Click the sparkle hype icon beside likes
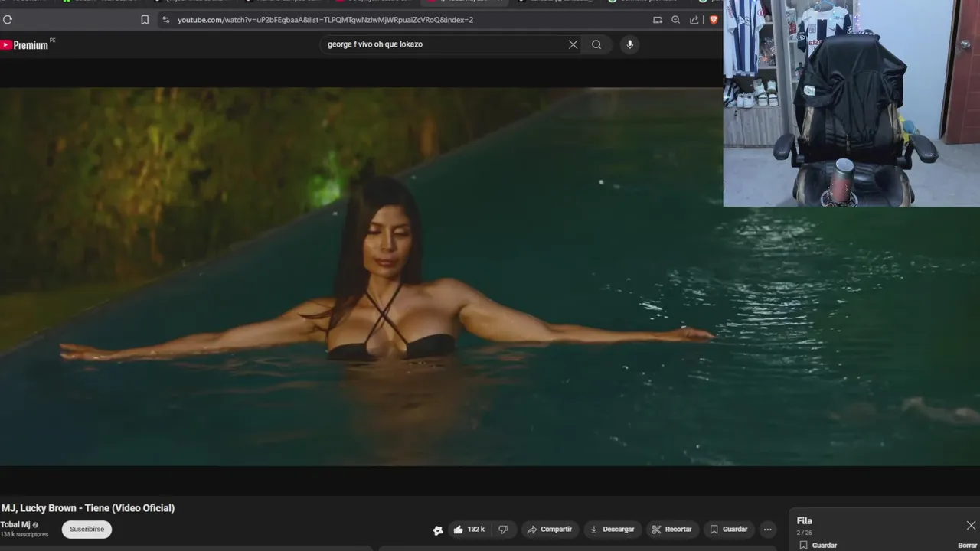This screenshot has height=551, width=980. (x=438, y=530)
